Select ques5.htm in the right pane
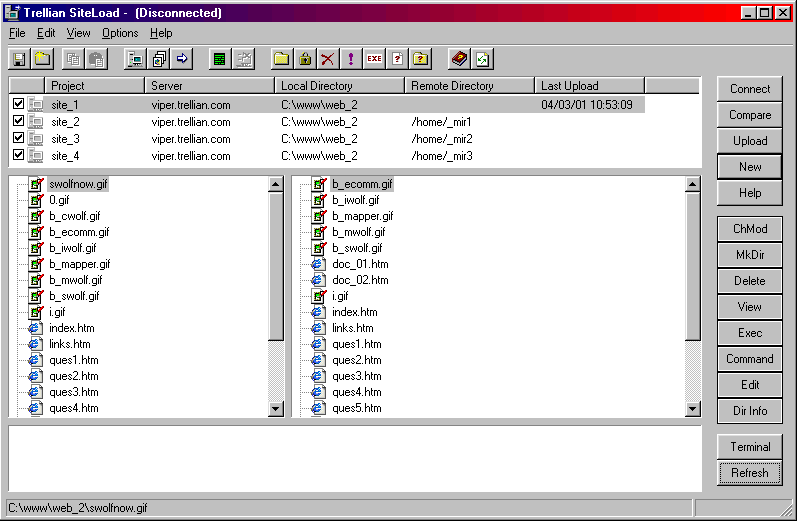Image resolution: width=798 pixels, height=522 pixels. [x=357, y=408]
